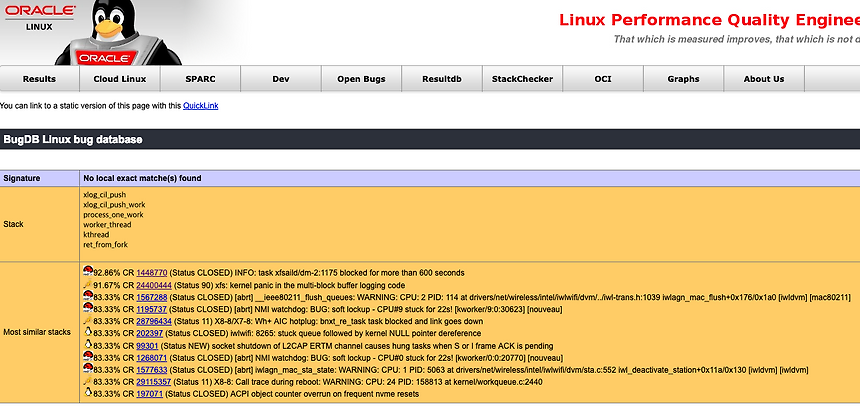The image size is (860, 406).
Task: Open bug CR 197071
Action: click(150, 394)
